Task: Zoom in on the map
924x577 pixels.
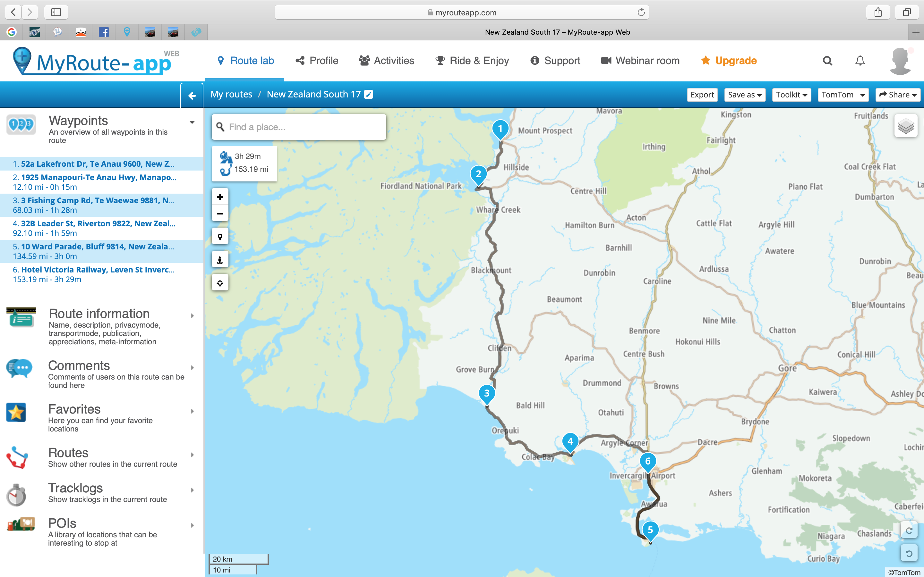Action: click(220, 197)
